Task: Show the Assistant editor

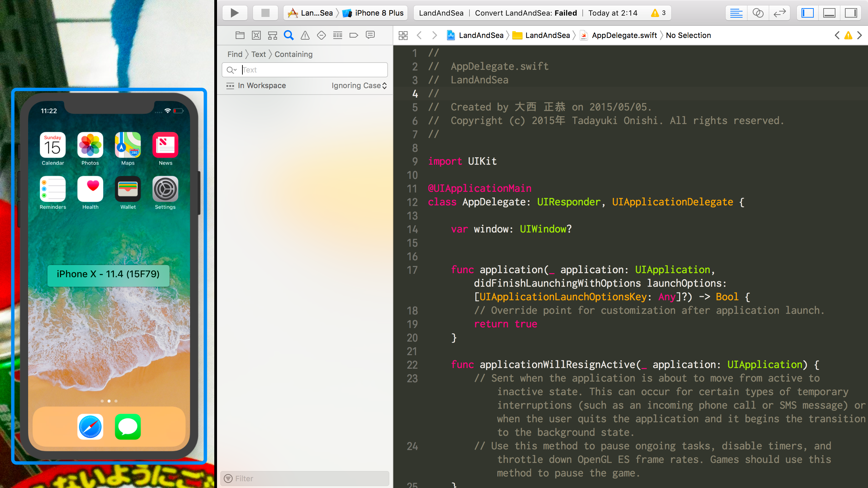Action: click(758, 13)
